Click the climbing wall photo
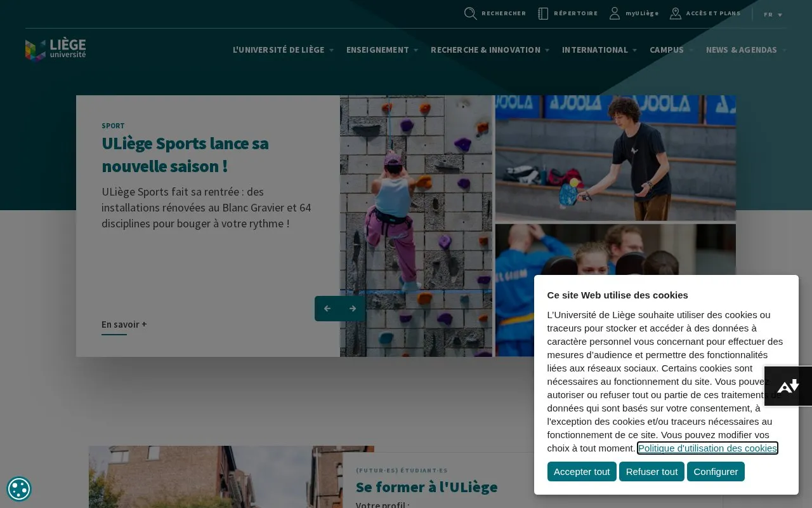This screenshot has height=508, width=812. pos(416,226)
